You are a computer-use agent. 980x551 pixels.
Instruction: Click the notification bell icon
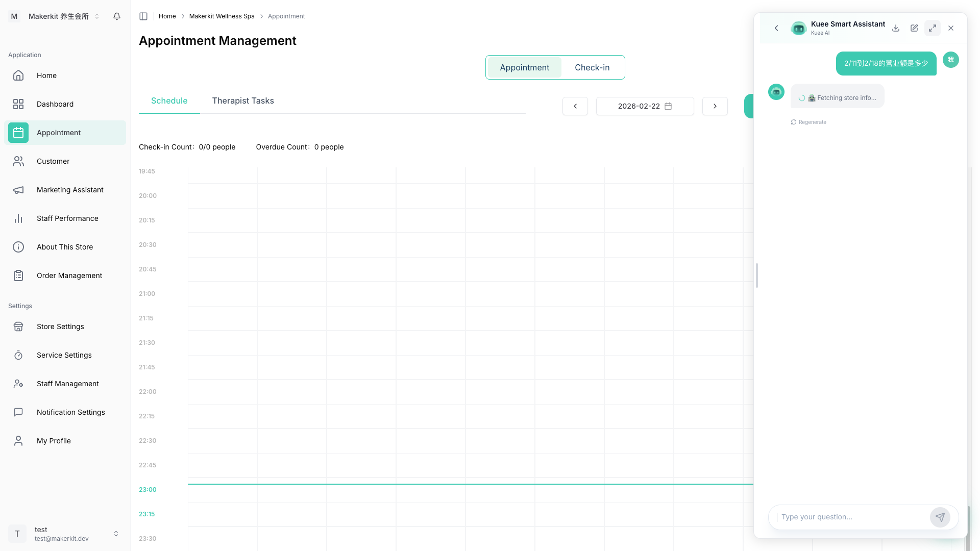(x=117, y=16)
